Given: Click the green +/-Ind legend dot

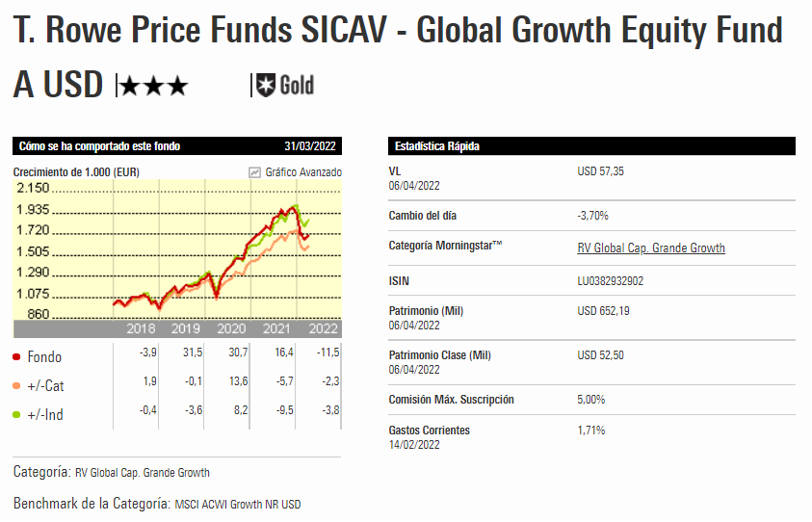Looking at the screenshot, I should (17, 415).
